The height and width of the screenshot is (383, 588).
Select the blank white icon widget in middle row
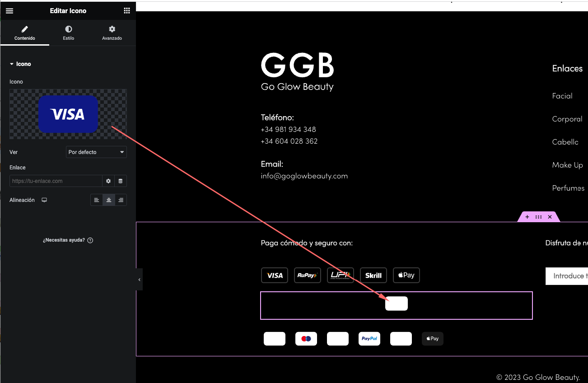coord(397,304)
